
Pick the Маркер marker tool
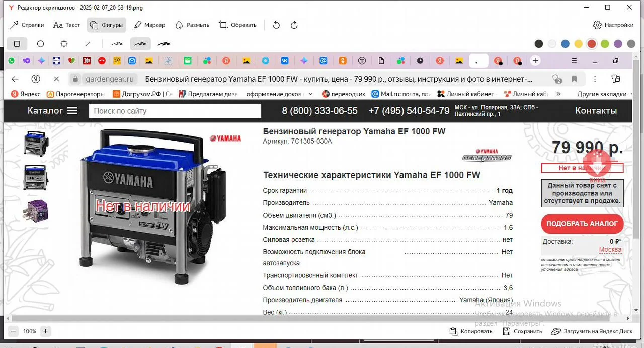tap(149, 25)
